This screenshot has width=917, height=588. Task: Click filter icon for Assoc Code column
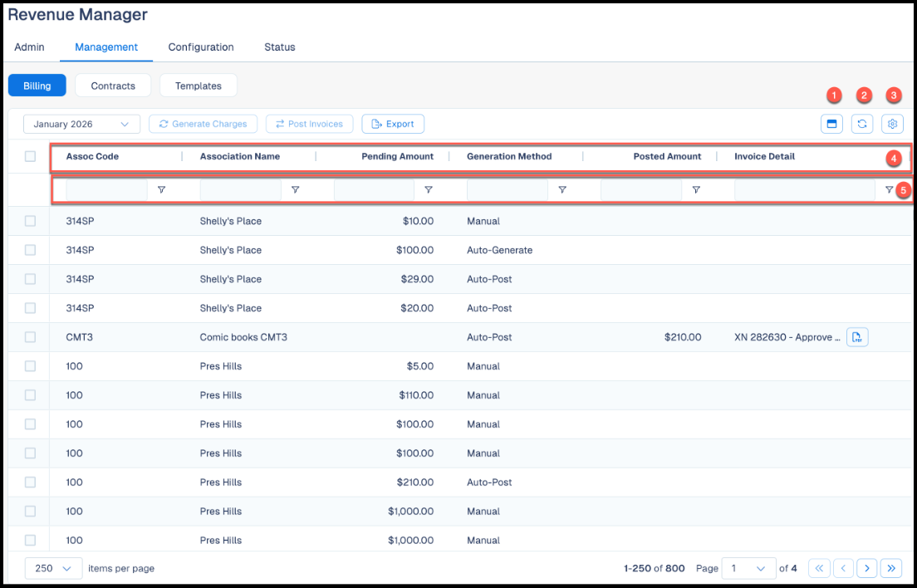161,190
